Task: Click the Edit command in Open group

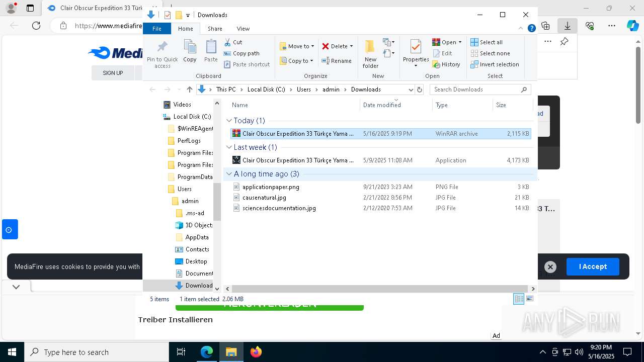Action: coord(442,53)
